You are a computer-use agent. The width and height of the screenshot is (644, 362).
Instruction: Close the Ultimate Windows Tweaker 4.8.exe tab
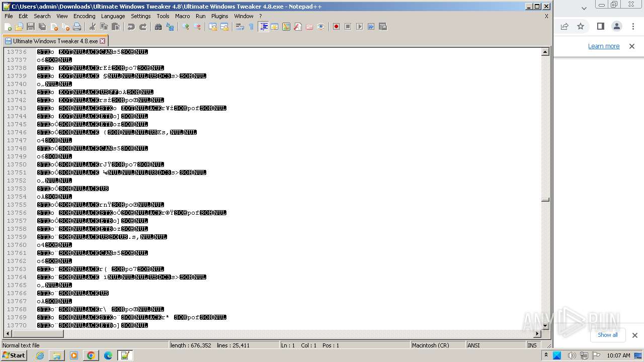(103, 41)
